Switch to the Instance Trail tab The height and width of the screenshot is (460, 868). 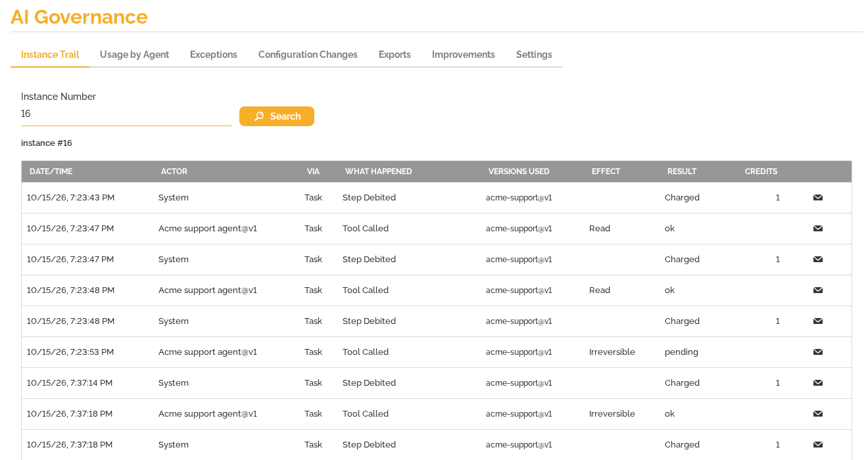(x=50, y=55)
